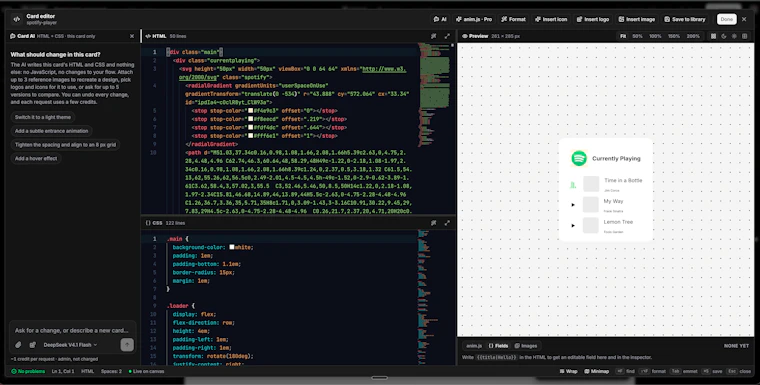Image resolution: width=760 pixels, height=385 pixels.
Task: Attach a reference image with paperclip icon
Action: [18, 345]
